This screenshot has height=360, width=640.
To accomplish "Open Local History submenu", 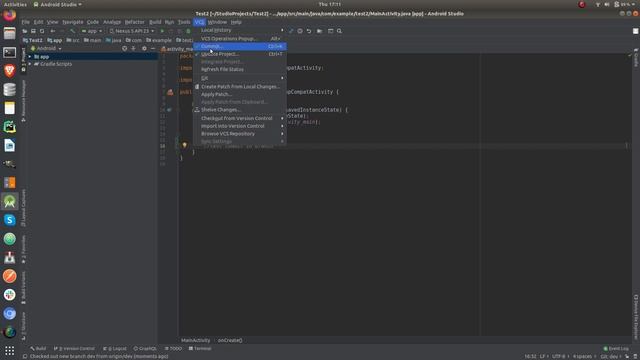I will click(240, 30).
